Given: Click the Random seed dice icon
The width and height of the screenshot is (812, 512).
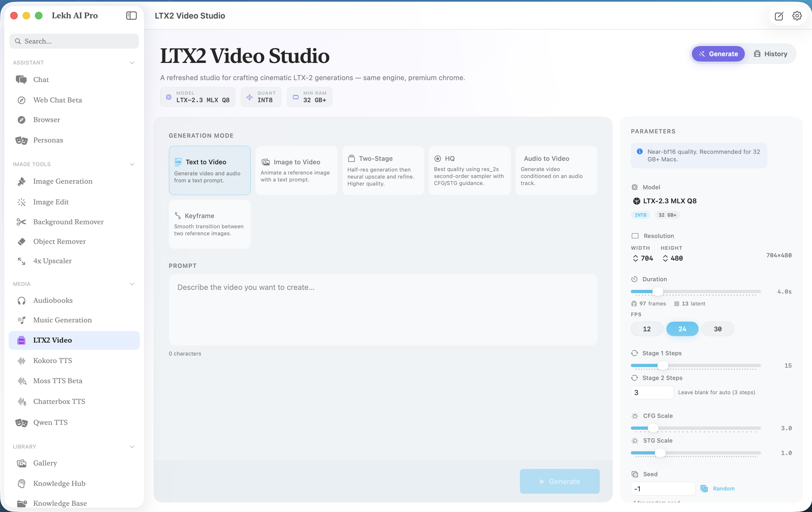Looking at the screenshot, I should pyautogui.click(x=704, y=489).
